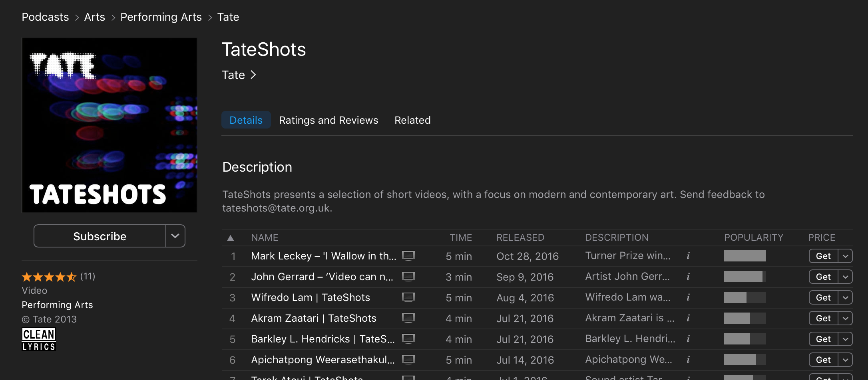Open Subscribe button dropdown arrow
This screenshot has width=868, height=380.
[x=175, y=236]
